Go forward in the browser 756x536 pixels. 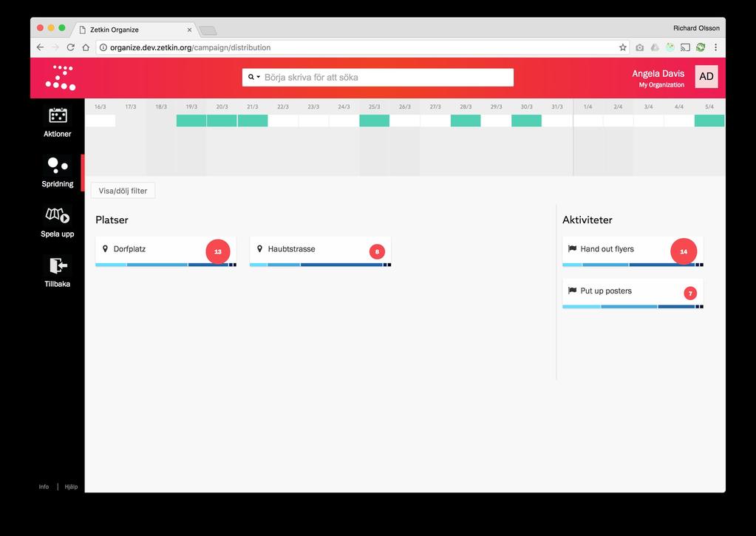(x=55, y=47)
